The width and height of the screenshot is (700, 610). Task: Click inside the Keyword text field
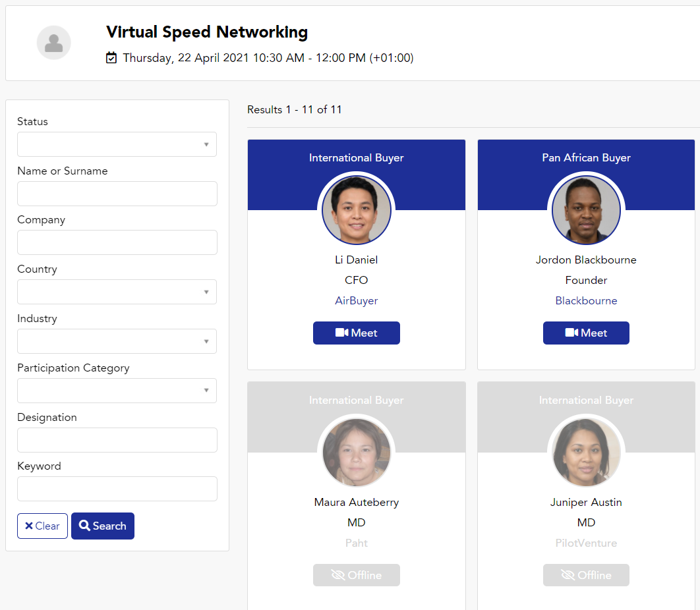[x=117, y=489]
